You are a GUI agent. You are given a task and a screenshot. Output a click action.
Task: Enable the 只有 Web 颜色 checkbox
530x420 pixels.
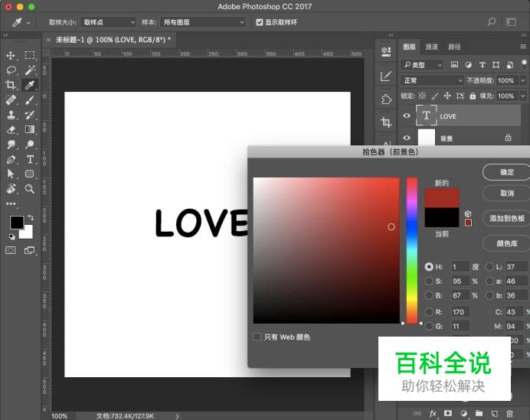click(257, 337)
